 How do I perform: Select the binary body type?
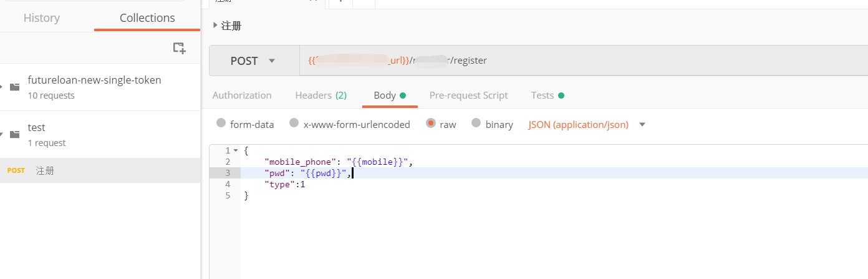click(476, 124)
